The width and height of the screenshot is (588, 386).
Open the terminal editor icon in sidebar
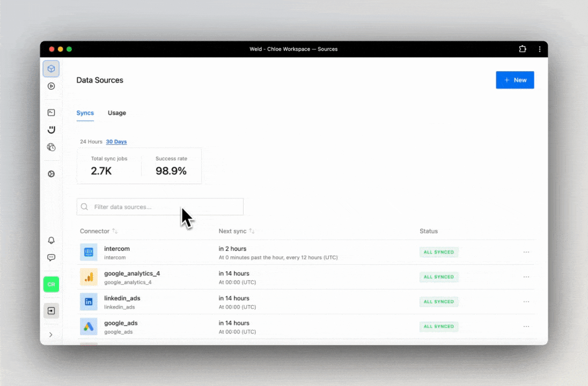coord(51,113)
